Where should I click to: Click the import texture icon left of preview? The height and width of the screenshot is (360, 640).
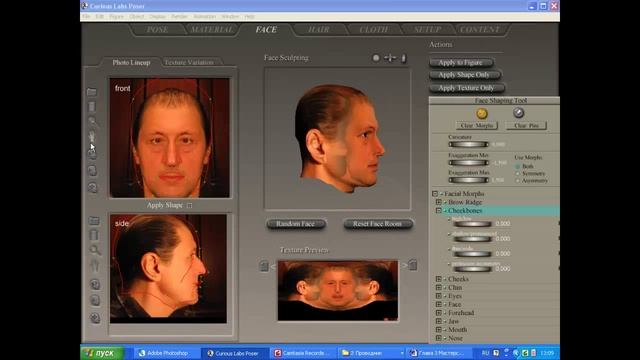coord(264,266)
